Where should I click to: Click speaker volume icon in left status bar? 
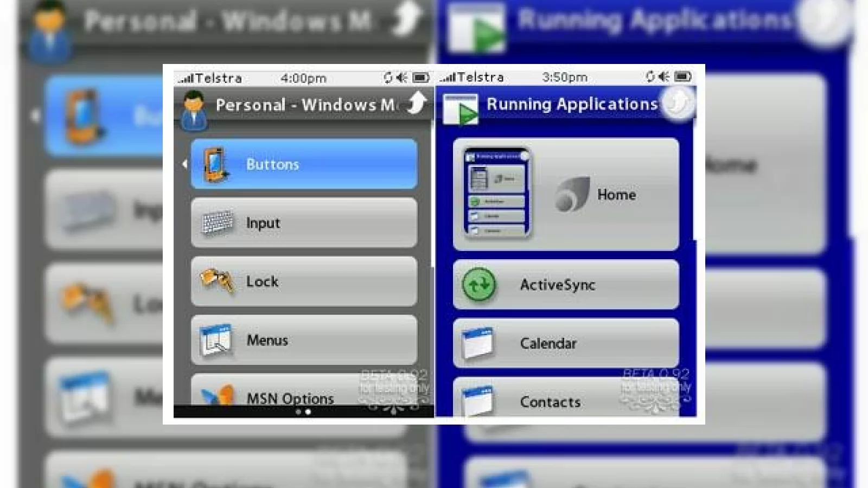pyautogui.click(x=402, y=78)
